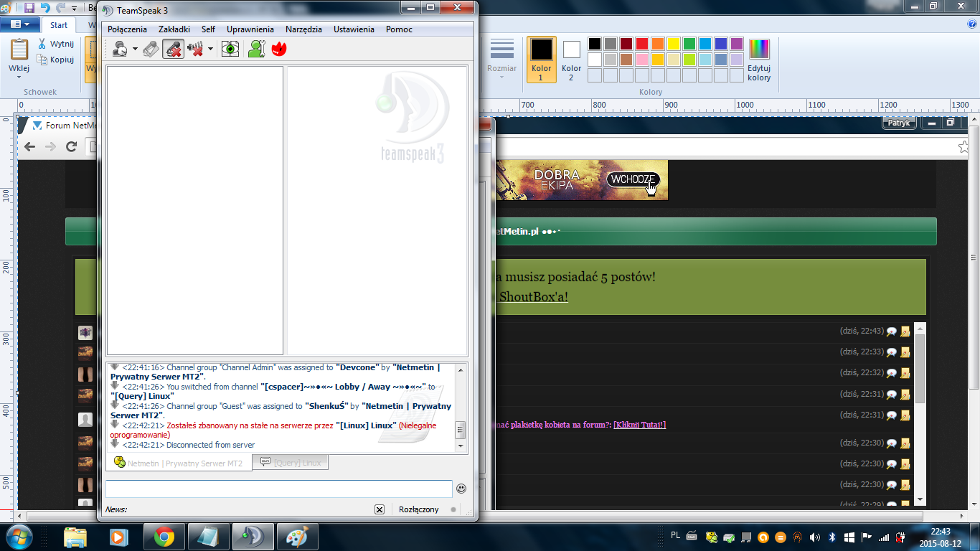Click the bookmark star in Chrome address bar

(963, 146)
